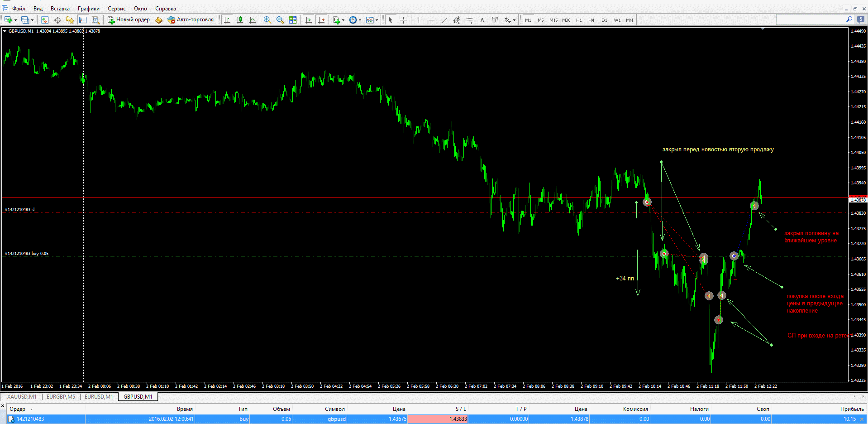Open the Data Window crosshair icon

57,20
